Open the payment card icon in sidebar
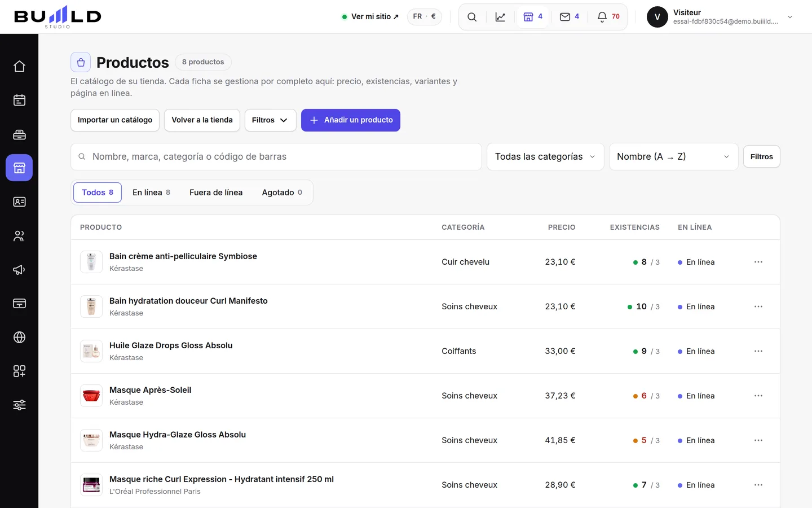The height and width of the screenshot is (508, 812). tap(19, 303)
